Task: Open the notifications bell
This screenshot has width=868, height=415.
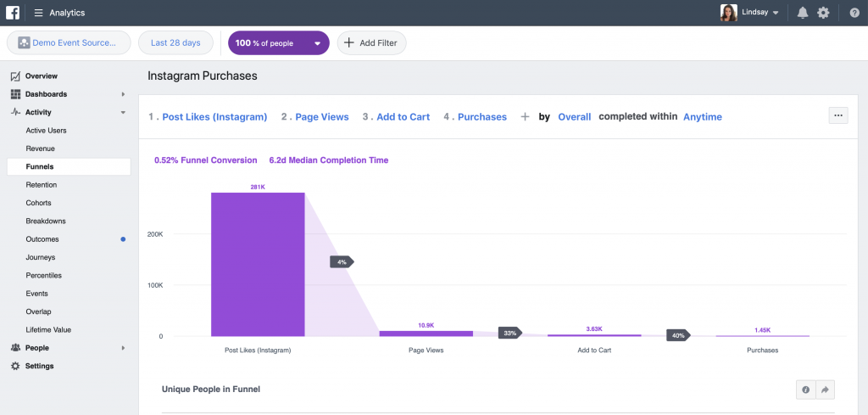Action: pos(802,13)
